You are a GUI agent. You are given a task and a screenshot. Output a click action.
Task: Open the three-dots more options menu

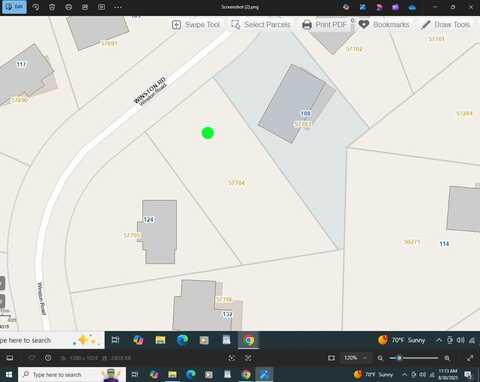[118, 7]
